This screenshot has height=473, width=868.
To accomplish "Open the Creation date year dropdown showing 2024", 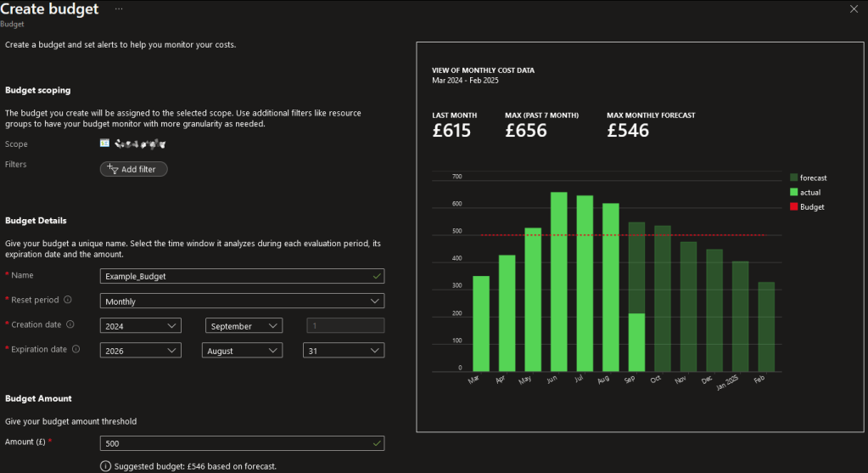I will point(140,325).
